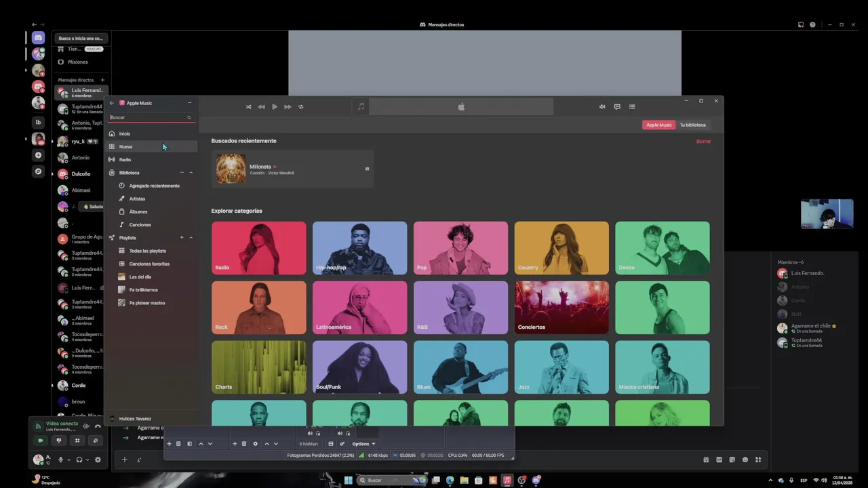Open Windows Start button on taskbar
This screenshot has width=868, height=488.
tap(349, 480)
